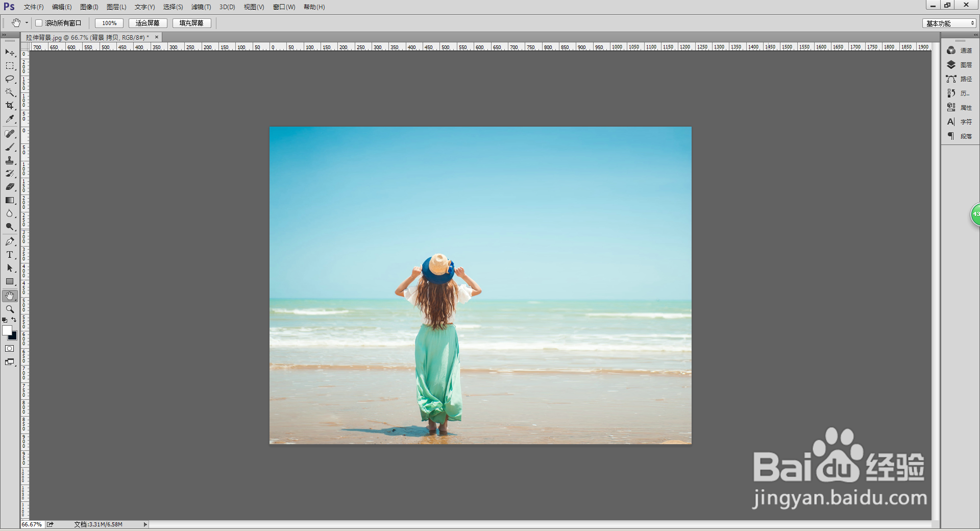Open the Properties panel (属性)
This screenshot has width=980, height=531.
click(960, 108)
